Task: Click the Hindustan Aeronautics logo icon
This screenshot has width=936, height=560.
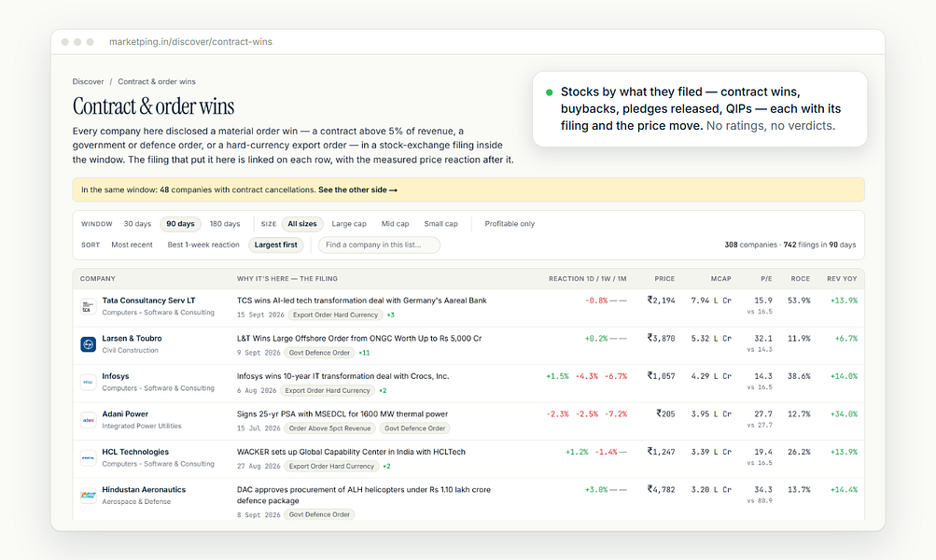Action: tap(88, 496)
